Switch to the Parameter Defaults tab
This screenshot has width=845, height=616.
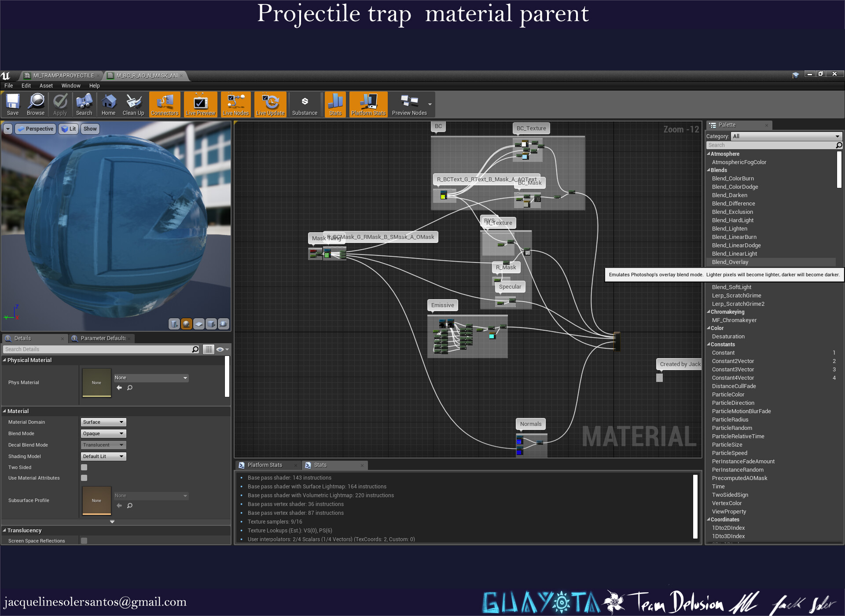click(x=102, y=338)
